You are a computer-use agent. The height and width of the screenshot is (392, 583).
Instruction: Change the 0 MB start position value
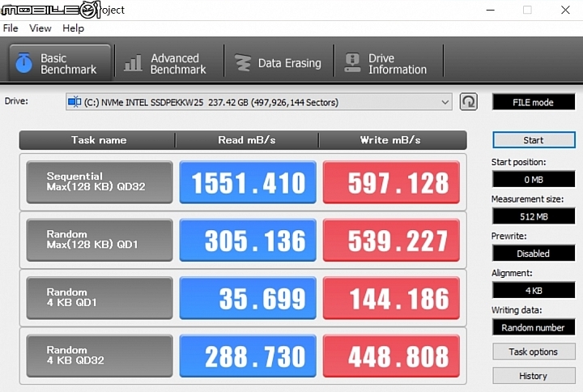tap(534, 179)
